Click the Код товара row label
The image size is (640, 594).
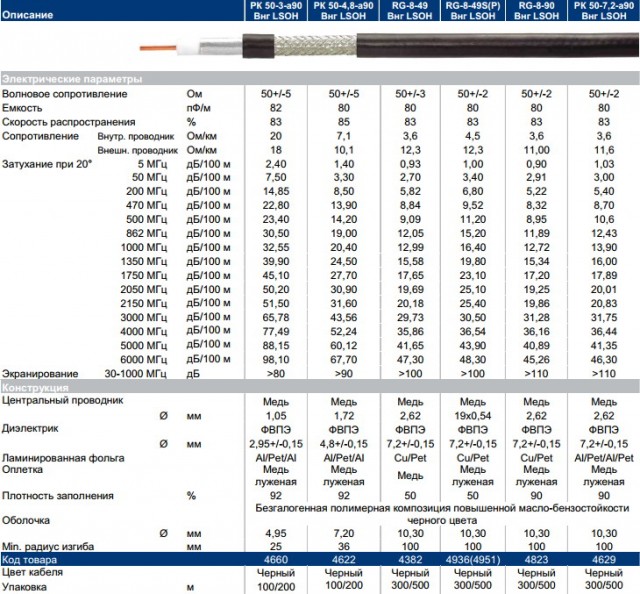pos(35,559)
